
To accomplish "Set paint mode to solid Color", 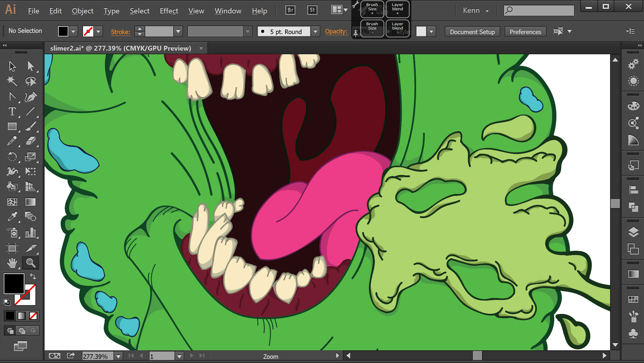I will 10,316.
